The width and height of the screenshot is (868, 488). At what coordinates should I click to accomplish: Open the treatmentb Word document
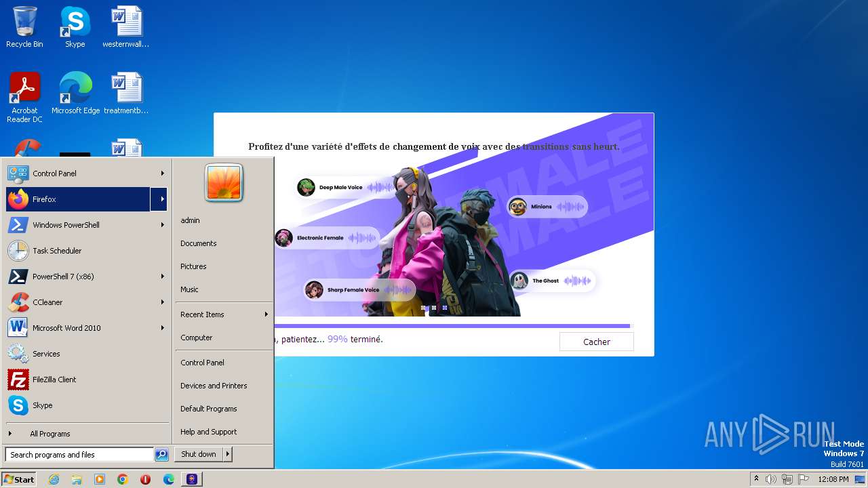[126, 94]
